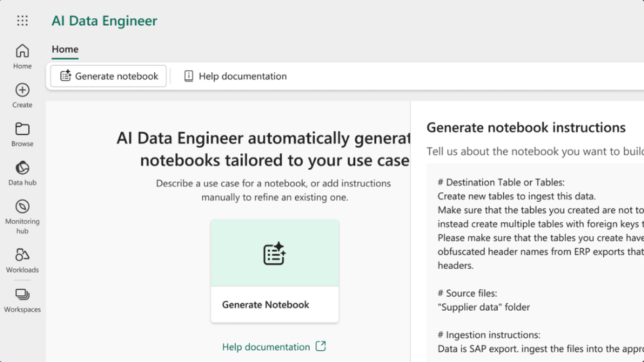Click the info icon in the toolbar
The width and height of the screenshot is (644, 362).
[188, 76]
